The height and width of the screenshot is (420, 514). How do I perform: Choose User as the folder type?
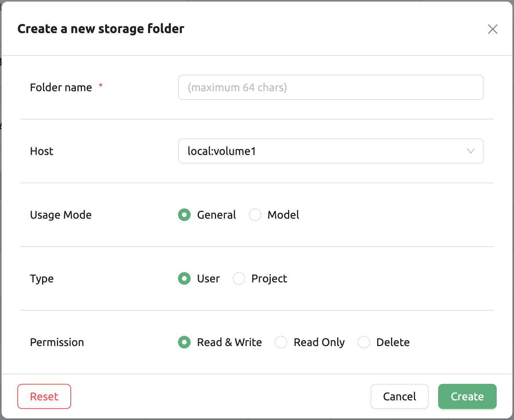(x=184, y=278)
